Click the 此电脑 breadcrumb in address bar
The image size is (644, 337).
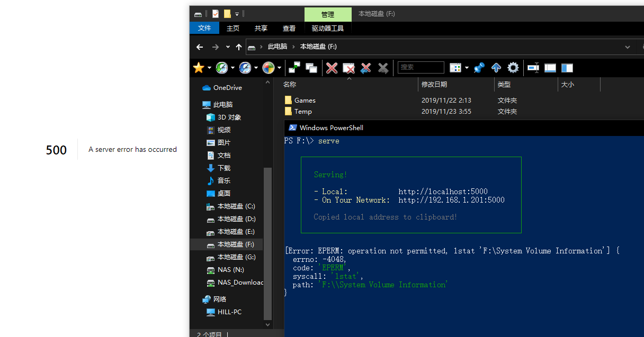point(277,47)
